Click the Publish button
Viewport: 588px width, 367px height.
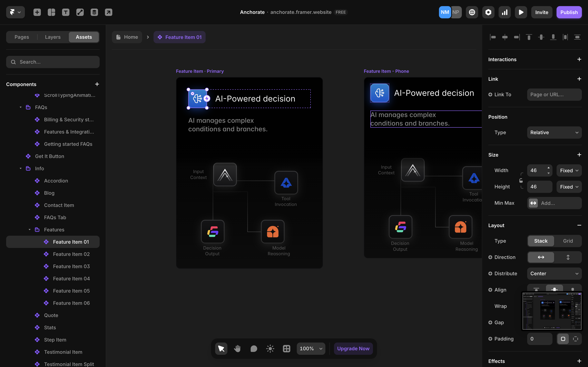[569, 12]
